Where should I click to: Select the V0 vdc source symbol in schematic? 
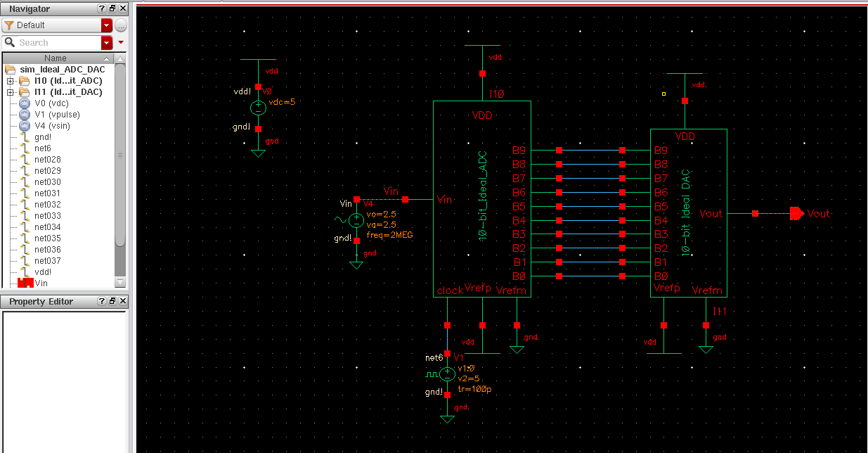[x=258, y=108]
